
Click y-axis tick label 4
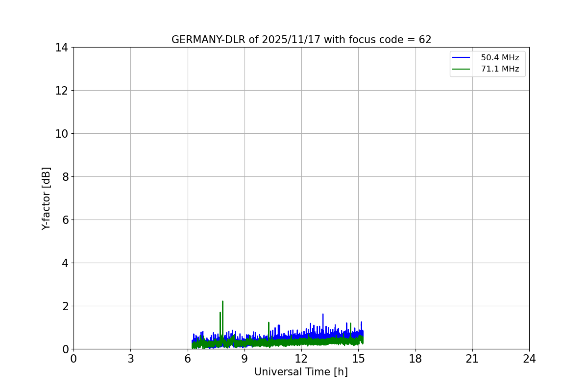[65, 263]
